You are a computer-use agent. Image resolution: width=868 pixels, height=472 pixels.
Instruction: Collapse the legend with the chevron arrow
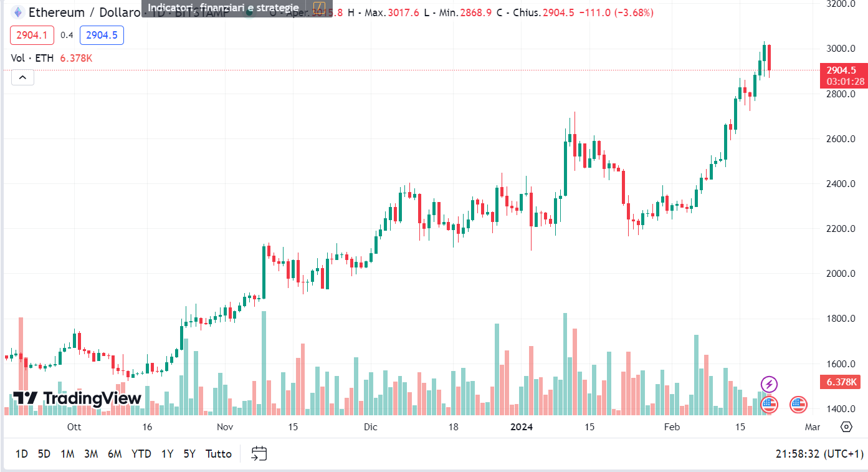(x=22, y=77)
